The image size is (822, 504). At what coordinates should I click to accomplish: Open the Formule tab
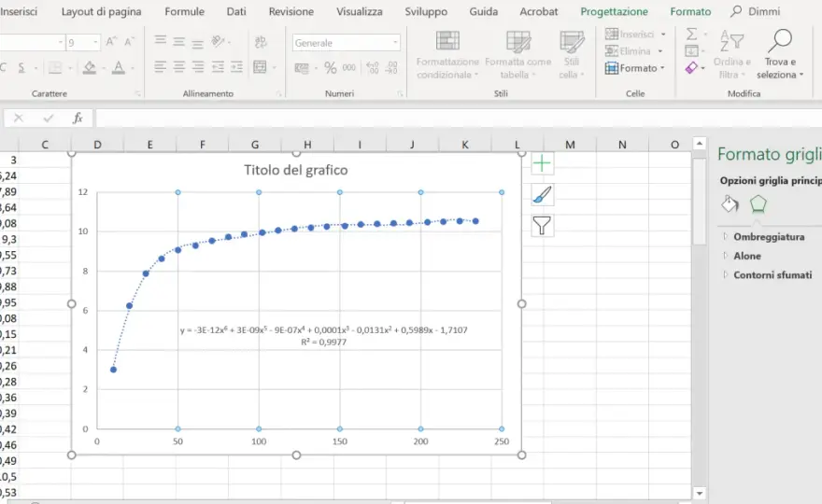185,11
